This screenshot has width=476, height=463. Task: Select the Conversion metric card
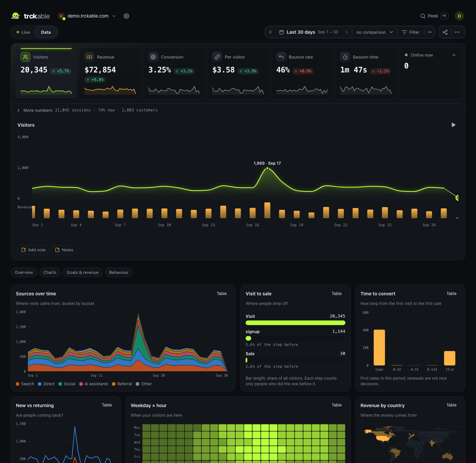[174, 73]
